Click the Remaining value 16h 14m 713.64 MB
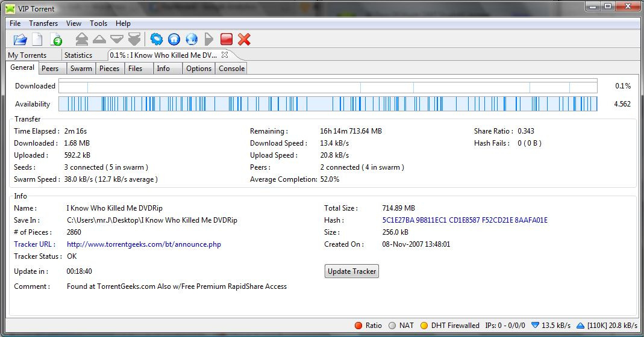 351,131
